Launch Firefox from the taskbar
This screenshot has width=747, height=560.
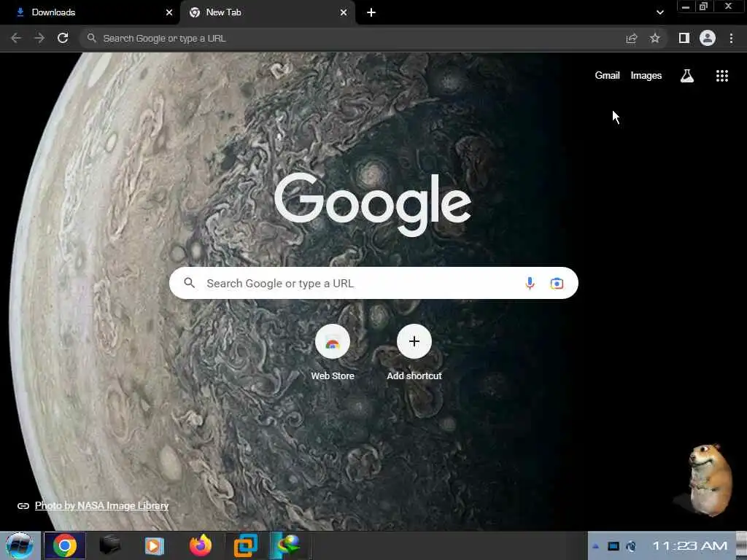(201, 545)
